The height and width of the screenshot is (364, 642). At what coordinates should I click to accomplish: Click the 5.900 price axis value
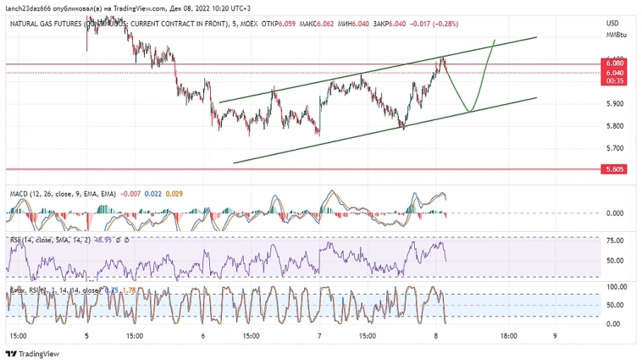pos(615,103)
